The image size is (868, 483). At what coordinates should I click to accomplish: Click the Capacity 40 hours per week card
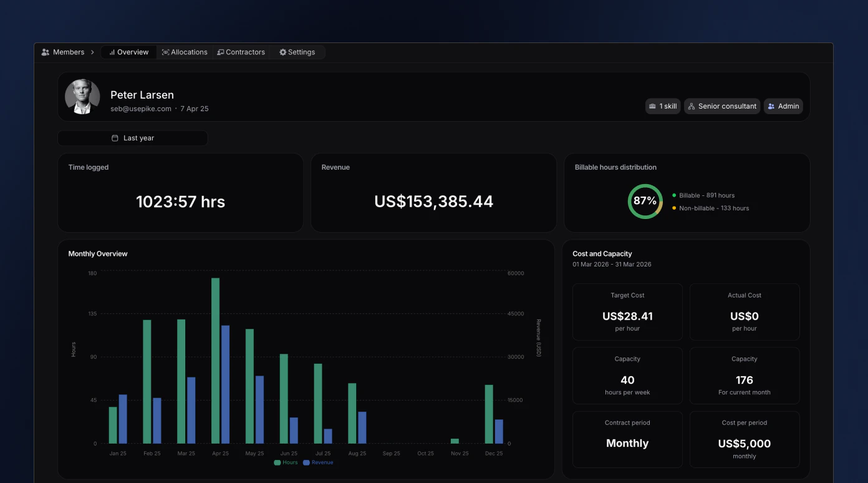[627, 376]
